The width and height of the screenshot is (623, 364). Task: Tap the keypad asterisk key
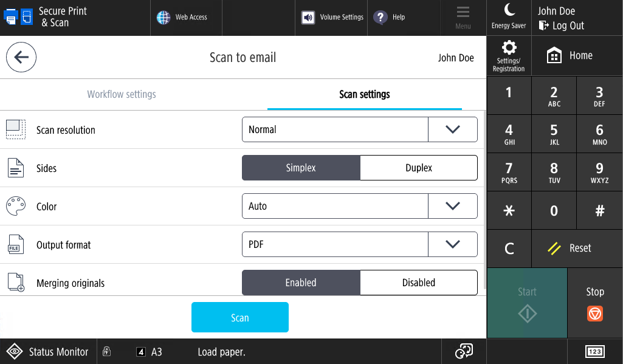tap(509, 211)
